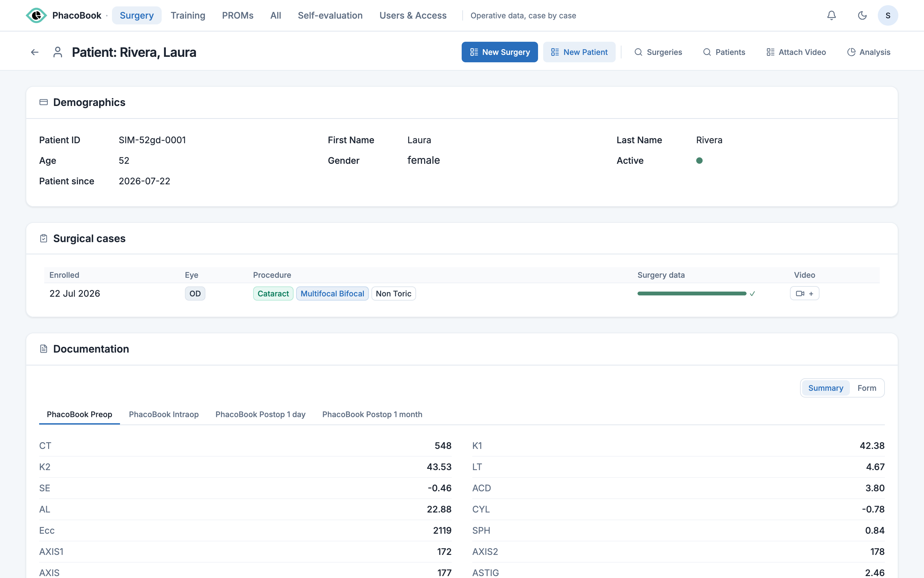The height and width of the screenshot is (578, 924).
Task: Click the surgery data complete checkmark
Action: pyautogui.click(x=752, y=293)
